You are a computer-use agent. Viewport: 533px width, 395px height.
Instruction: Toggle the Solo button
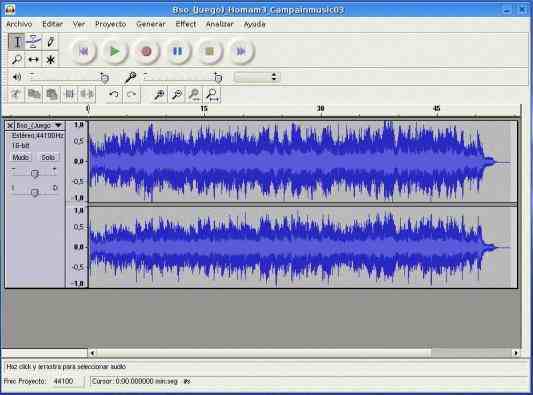48,157
